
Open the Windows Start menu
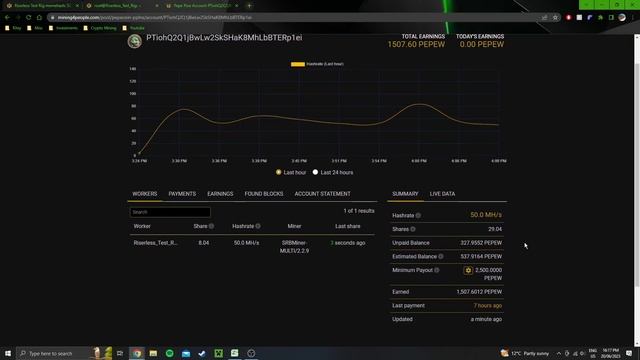[x=8, y=353]
